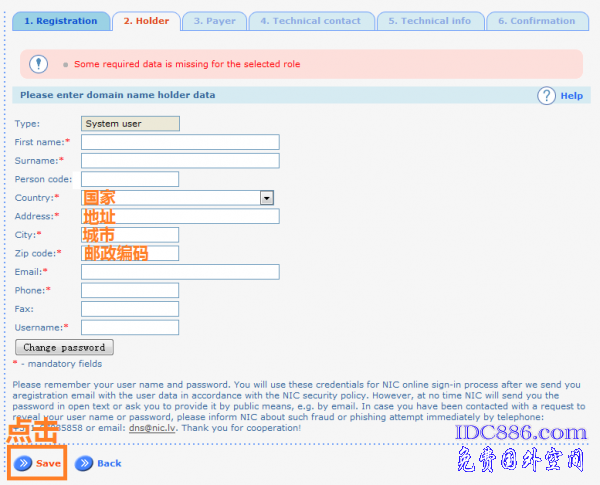The height and width of the screenshot is (485, 600).
Task: Click the dns@nic.lv email link
Action: (x=152, y=428)
